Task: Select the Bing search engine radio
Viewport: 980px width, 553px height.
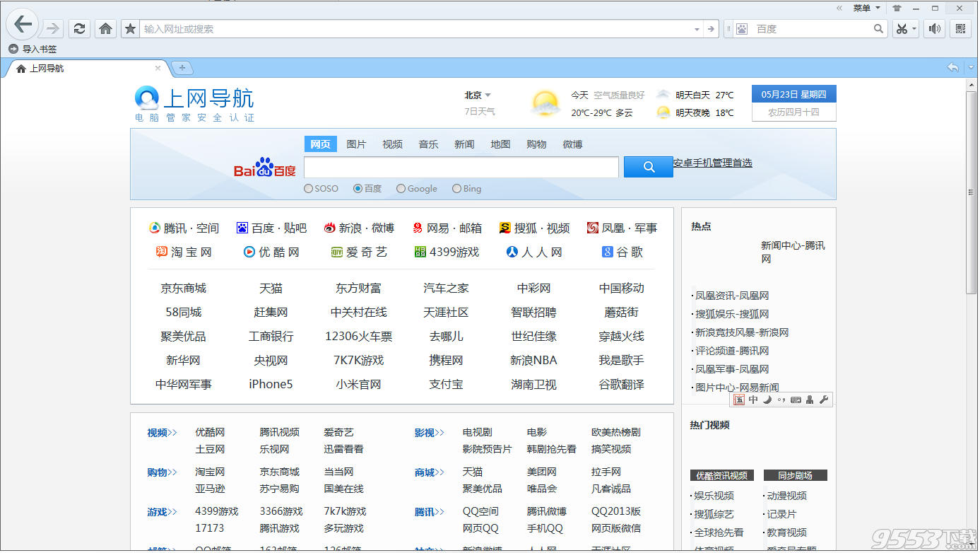Action: [456, 189]
